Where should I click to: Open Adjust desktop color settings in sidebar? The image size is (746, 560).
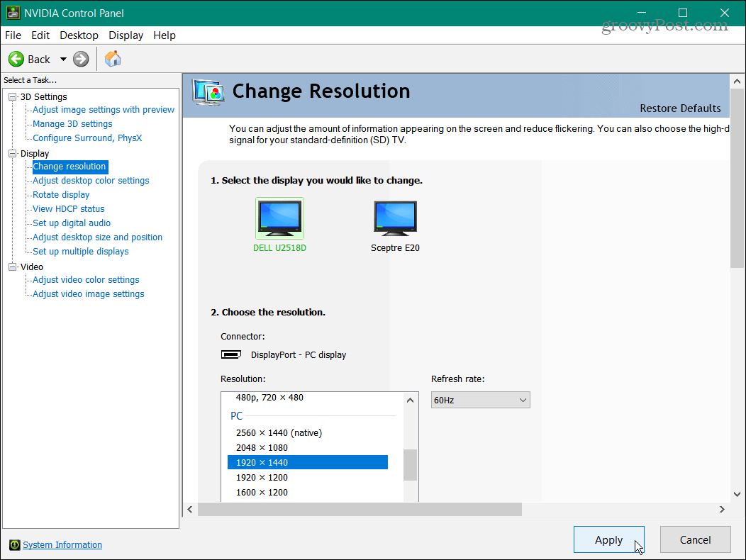pos(90,180)
